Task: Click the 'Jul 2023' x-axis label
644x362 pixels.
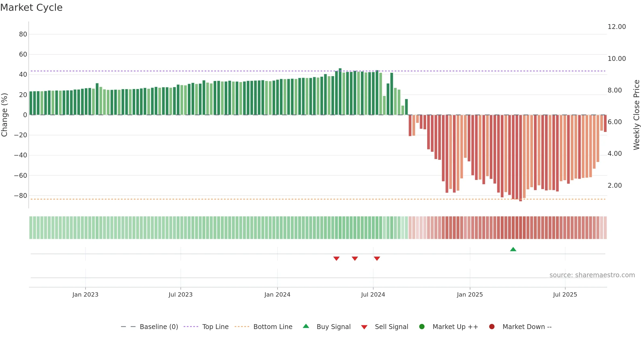Action: pos(181,295)
